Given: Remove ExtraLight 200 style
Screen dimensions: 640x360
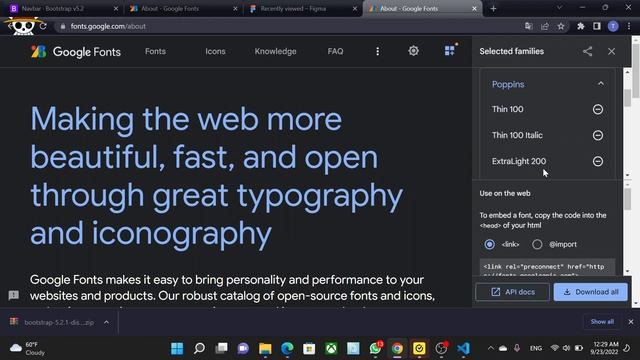Looking at the screenshot, I should 598,161.
